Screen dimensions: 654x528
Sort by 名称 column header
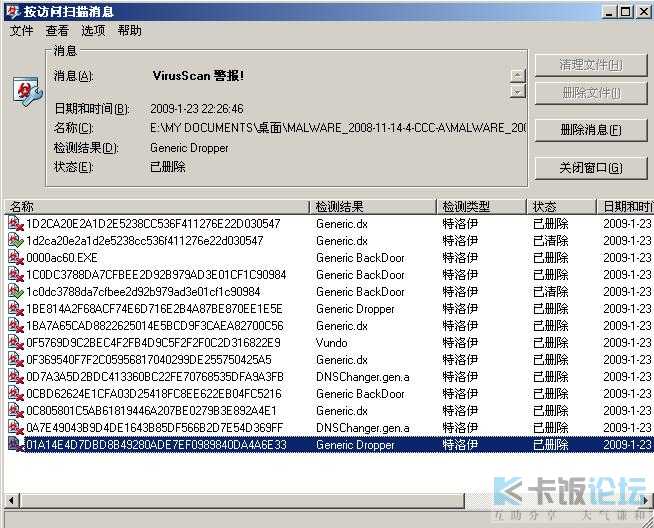[x=156, y=207]
